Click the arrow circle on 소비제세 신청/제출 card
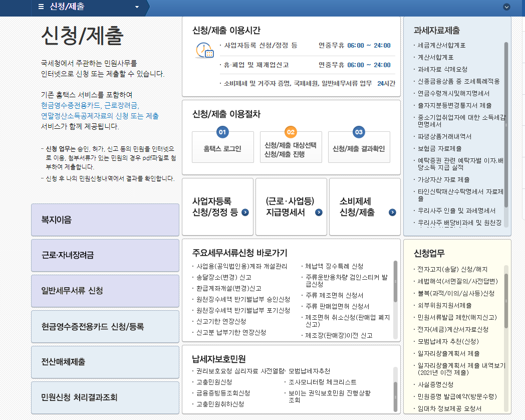The width and height of the screenshot is (525, 420). 391,212
